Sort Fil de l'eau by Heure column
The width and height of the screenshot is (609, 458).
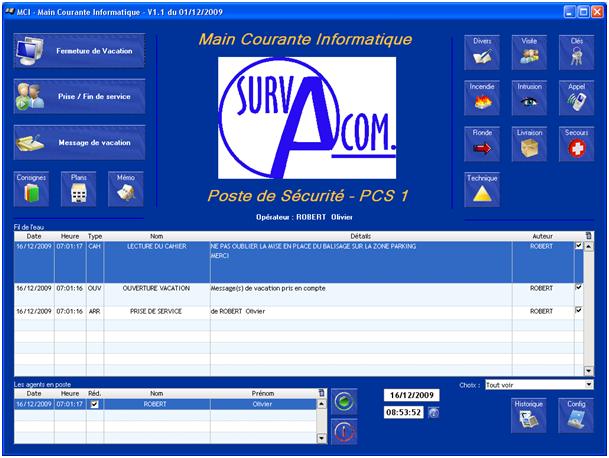tap(70, 236)
